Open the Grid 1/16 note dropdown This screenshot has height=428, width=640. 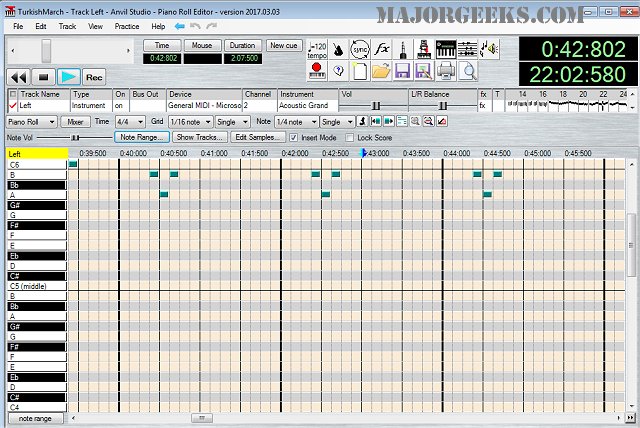(190, 122)
